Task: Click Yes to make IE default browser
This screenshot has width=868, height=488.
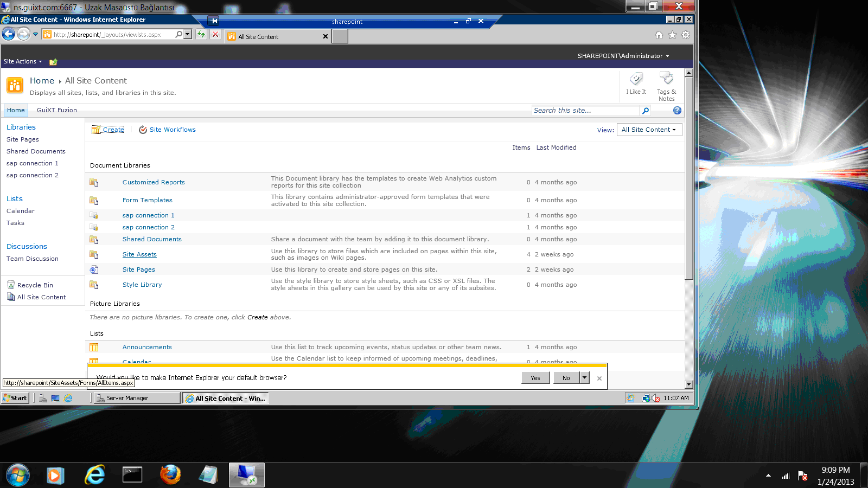Action: (535, 378)
